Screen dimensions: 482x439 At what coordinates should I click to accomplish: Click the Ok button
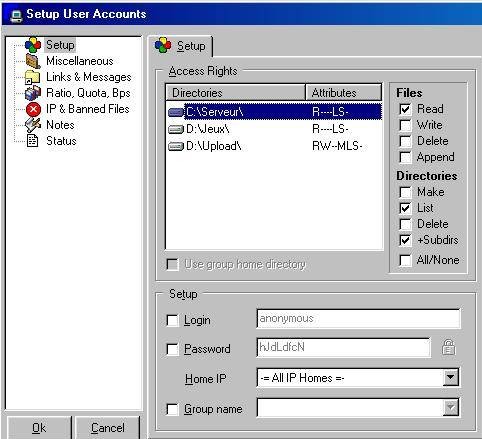(x=39, y=428)
